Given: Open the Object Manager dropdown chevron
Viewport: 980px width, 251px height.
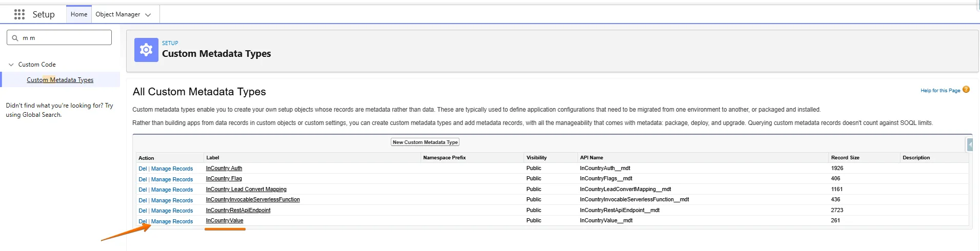Looking at the screenshot, I should point(148,15).
